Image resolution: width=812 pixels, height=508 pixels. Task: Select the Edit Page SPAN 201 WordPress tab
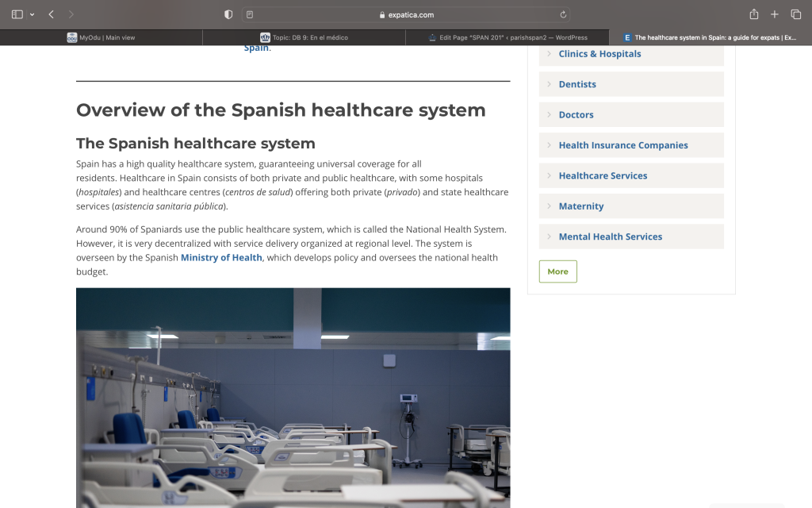pyautogui.click(x=507, y=37)
